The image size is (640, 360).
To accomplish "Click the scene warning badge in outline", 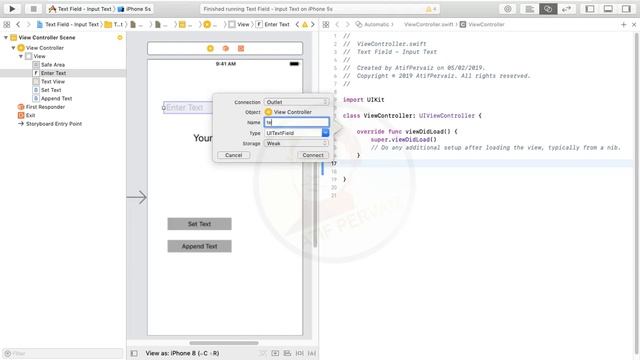I will click(x=120, y=38).
